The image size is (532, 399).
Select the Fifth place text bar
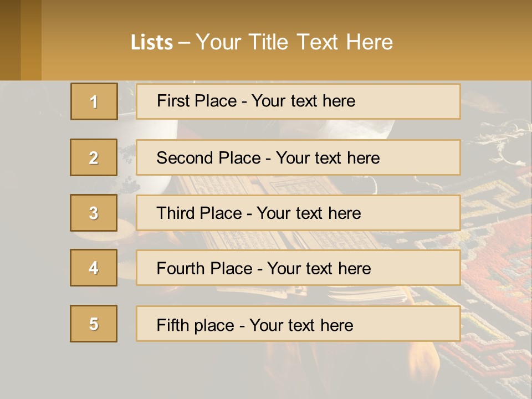coord(298,324)
